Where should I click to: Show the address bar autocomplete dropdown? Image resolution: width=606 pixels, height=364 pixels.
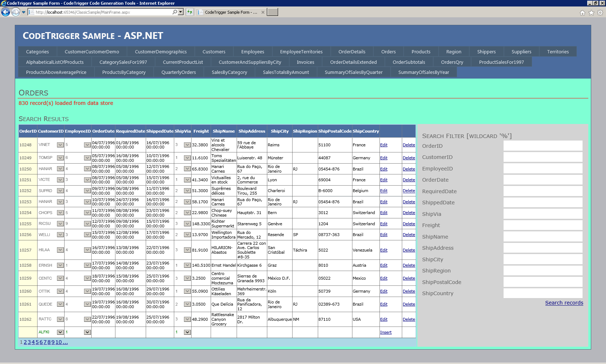point(181,12)
